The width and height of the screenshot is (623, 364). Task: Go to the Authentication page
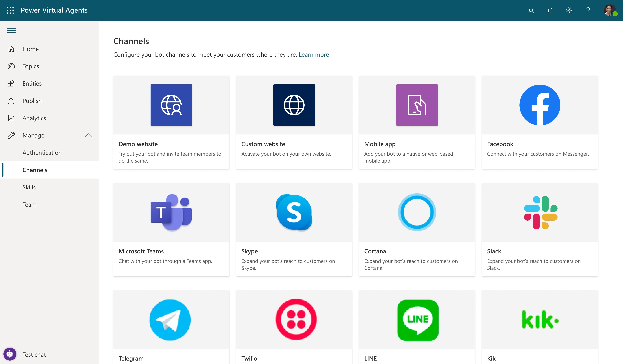[42, 152]
